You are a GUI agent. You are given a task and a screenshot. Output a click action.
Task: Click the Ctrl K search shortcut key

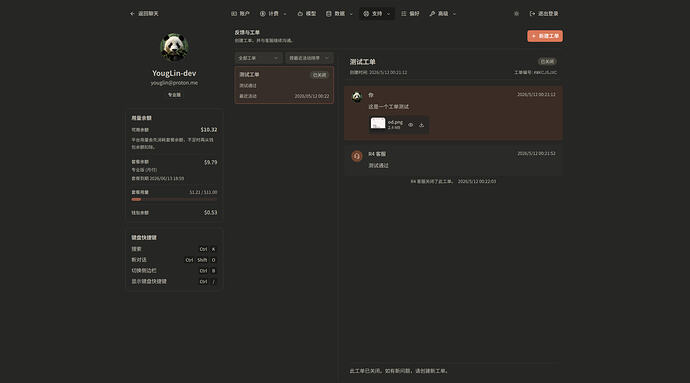coord(208,249)
